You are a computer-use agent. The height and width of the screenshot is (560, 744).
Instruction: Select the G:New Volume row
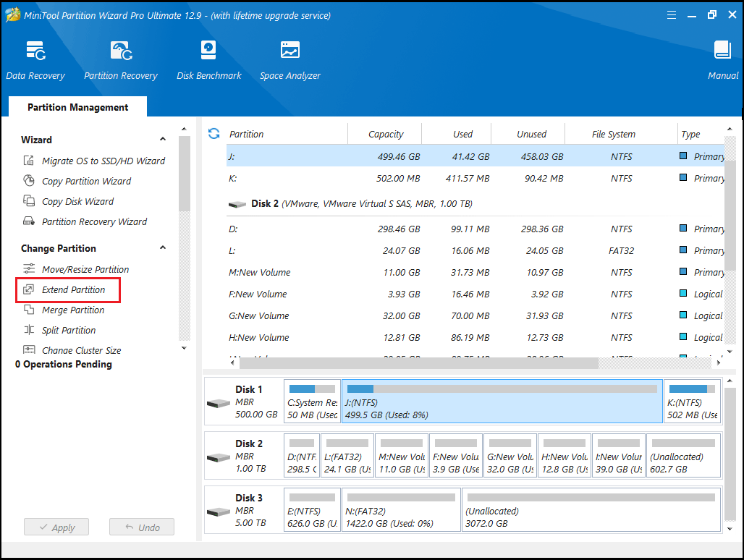point(475,315)
